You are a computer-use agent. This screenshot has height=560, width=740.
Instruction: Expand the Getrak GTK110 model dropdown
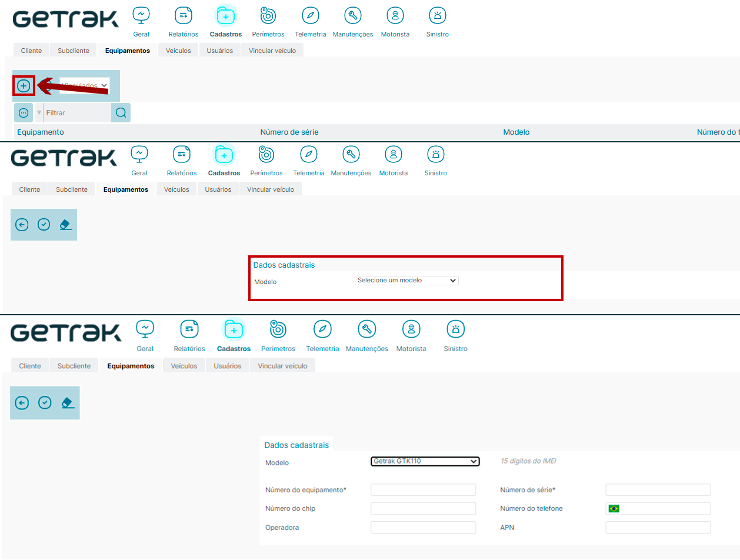pos(425,462)
